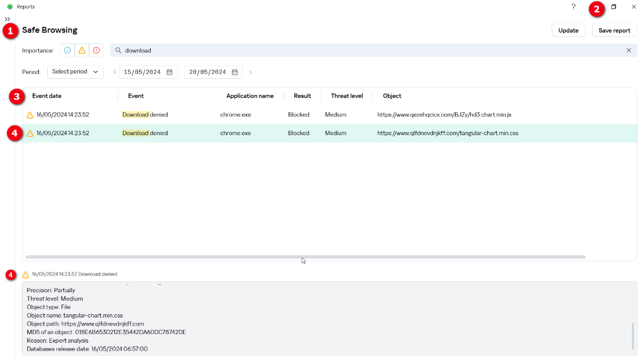Viewport: 644px width, 362px height.
Task: Go to next period arrow
Action: [x=251, y=72]
